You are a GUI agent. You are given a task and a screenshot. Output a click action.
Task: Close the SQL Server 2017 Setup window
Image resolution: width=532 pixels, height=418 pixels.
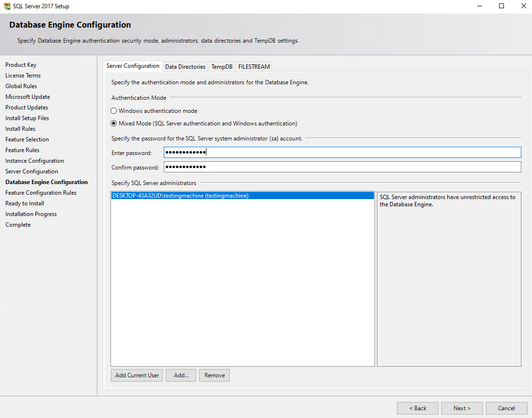(x=523, y=6)
